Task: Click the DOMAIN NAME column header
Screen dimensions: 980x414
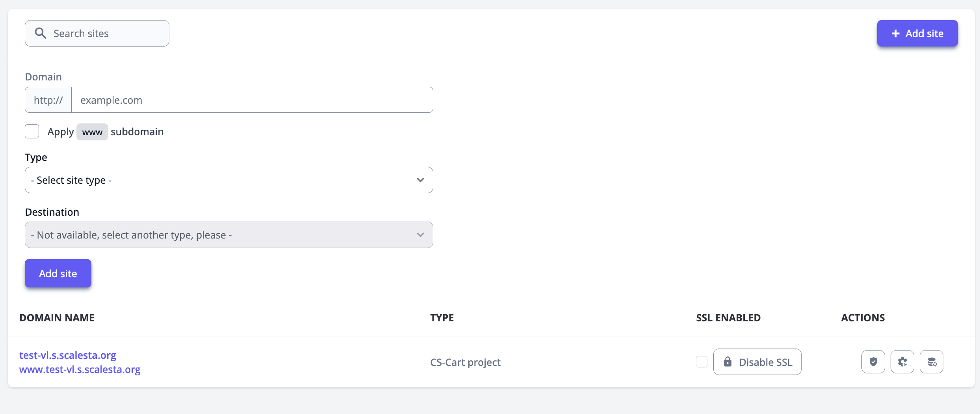Action: 57,318
